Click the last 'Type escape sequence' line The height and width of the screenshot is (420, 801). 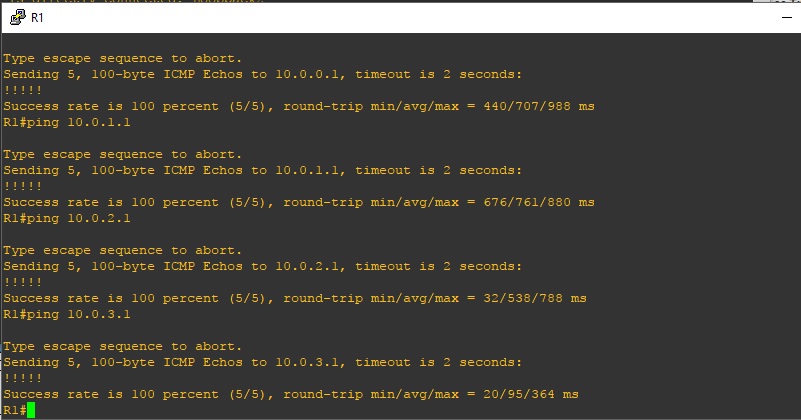[123, 347]
